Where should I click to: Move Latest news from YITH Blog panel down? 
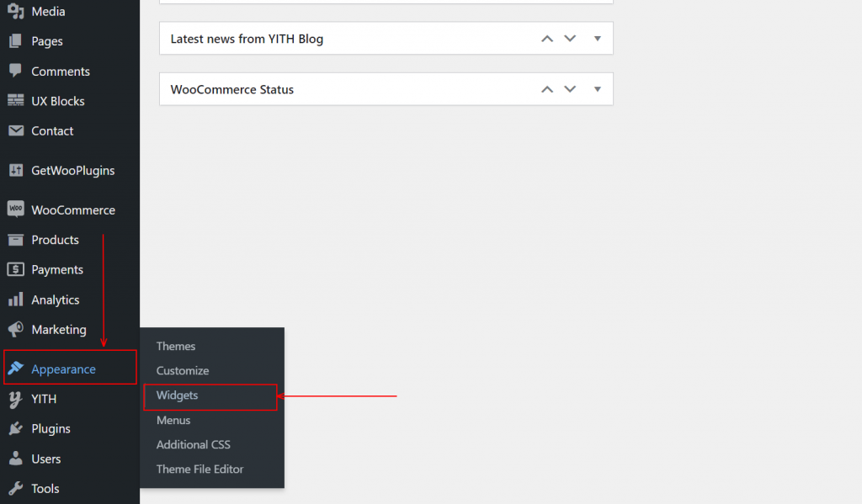(570, 39)
